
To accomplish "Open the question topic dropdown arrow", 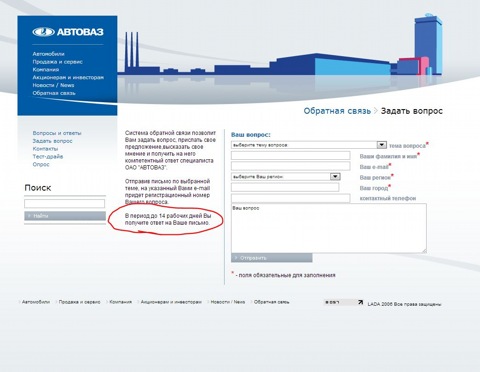I will click(x=382, y=145).
